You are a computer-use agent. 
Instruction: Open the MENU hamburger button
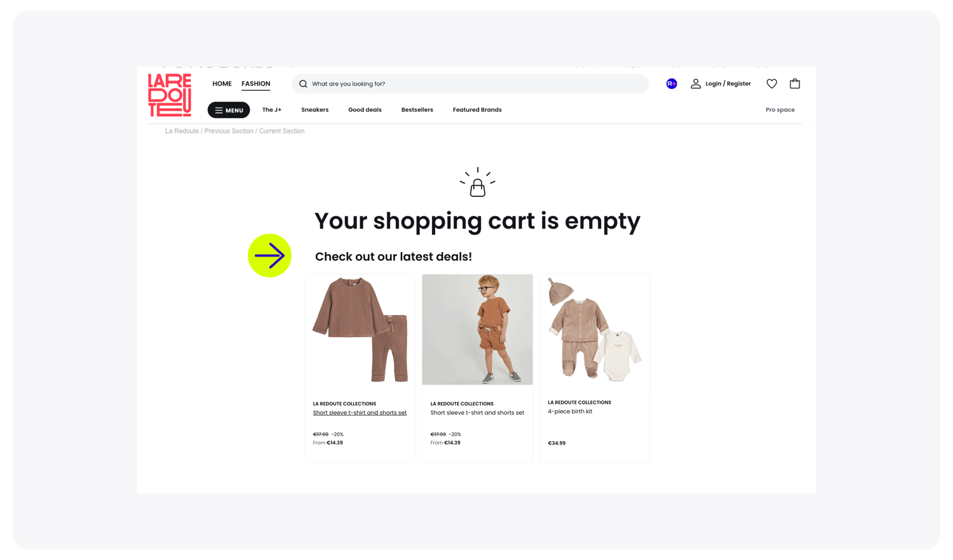click(229, 110)
